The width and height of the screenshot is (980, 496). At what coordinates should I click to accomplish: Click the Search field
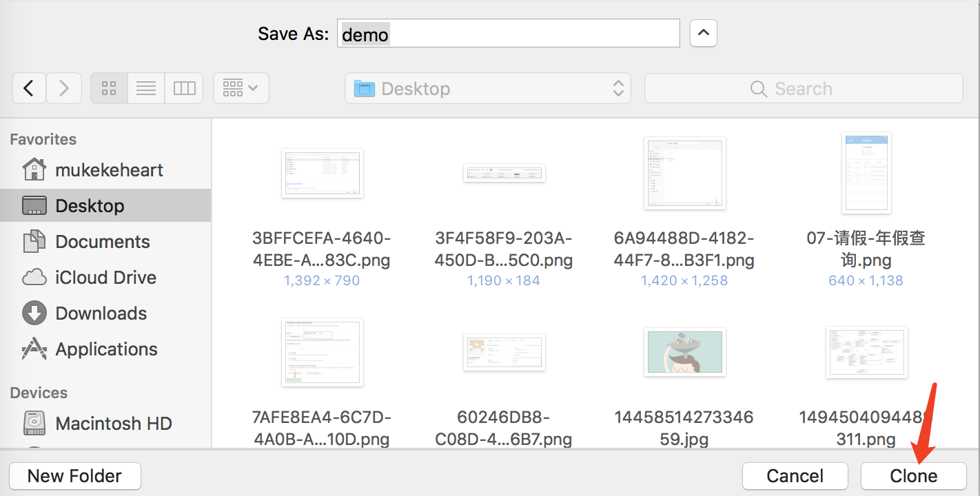tap(803, 88)
